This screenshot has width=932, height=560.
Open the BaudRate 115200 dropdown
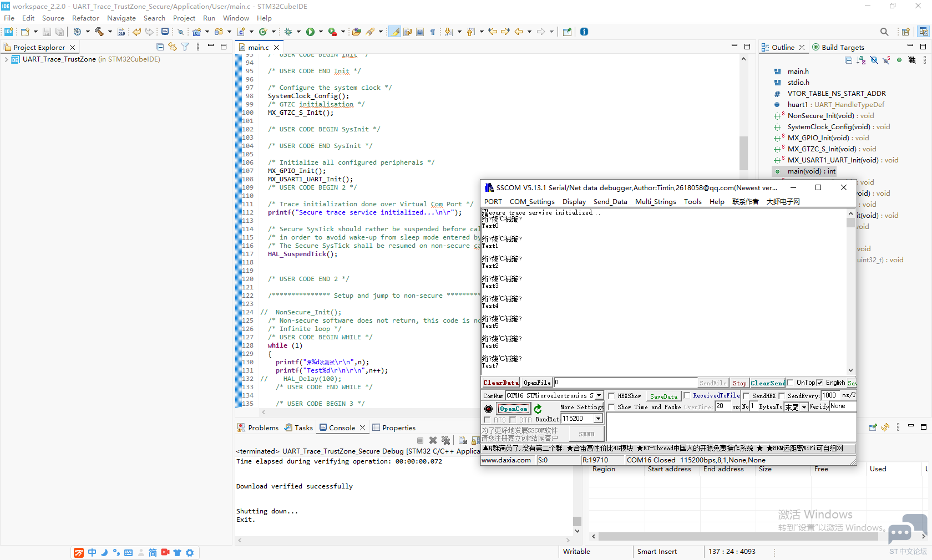point(598,419)
